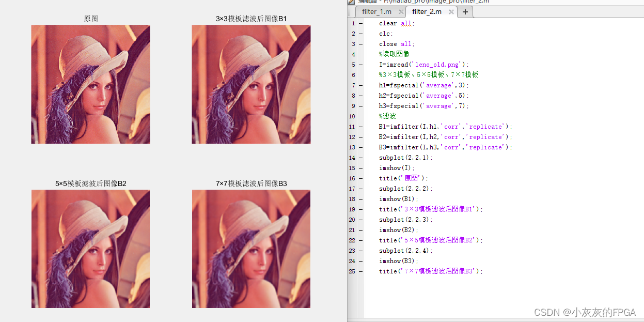The width and height of the screenshot is (644, 322).
Task: Click 'subplot(2,2,2);' on line 17
Action: (x=406, y=189)
